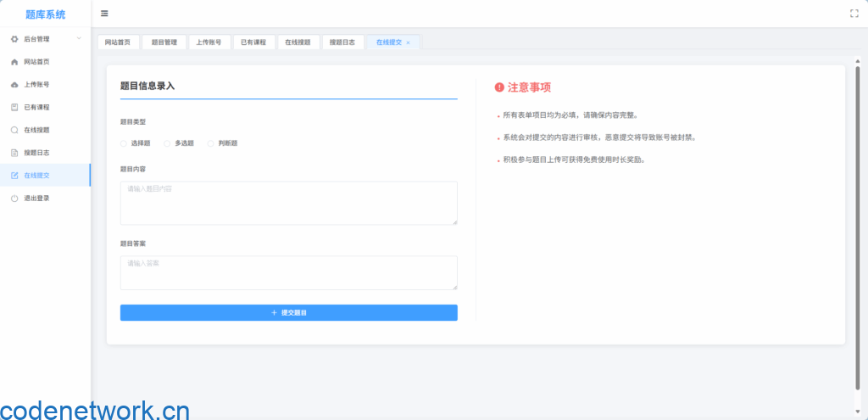Open the 搜题日志 tab
The width and height of the screenshot is (868, 420).
[342, 42]
